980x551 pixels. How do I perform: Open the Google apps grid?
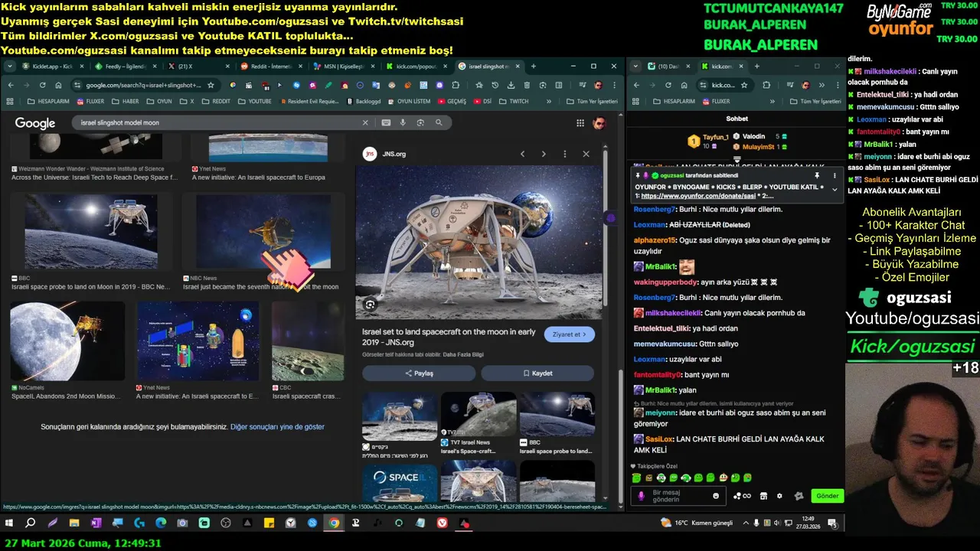coord(580,123)
